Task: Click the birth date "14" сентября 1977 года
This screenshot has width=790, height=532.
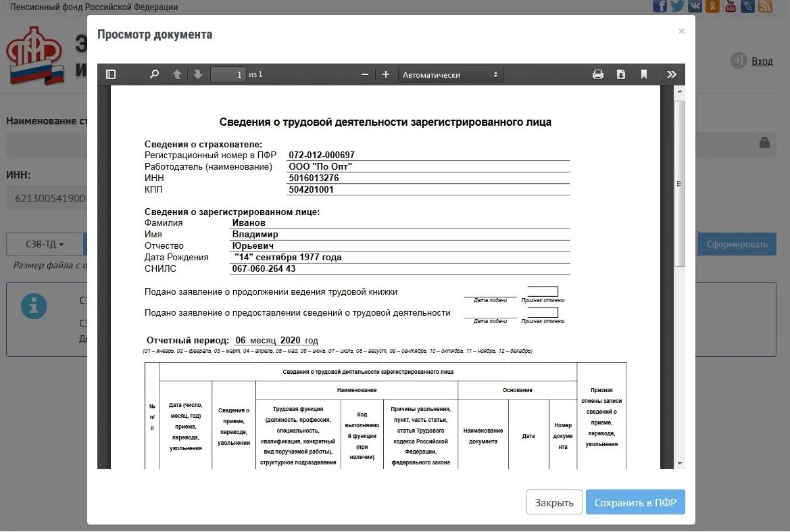Action: pos(288,258)
